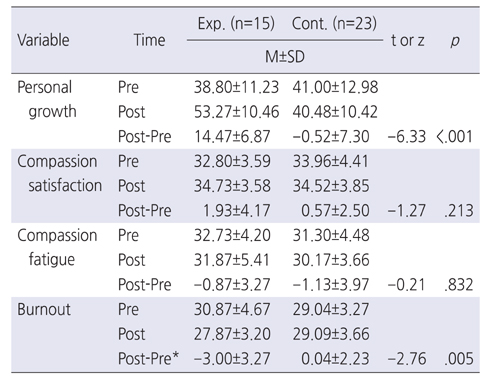
Task: Click the value 41.00±12.98
Action: click(335, 87)
